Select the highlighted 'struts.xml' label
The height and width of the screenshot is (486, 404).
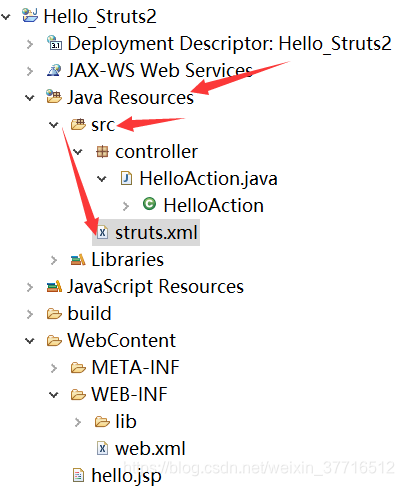(156, 232)
